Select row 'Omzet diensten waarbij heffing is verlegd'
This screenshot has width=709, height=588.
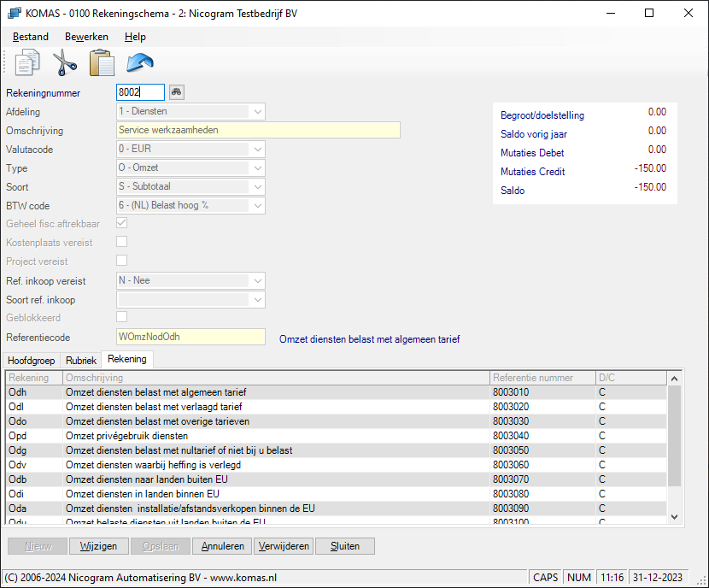point(337,465)
